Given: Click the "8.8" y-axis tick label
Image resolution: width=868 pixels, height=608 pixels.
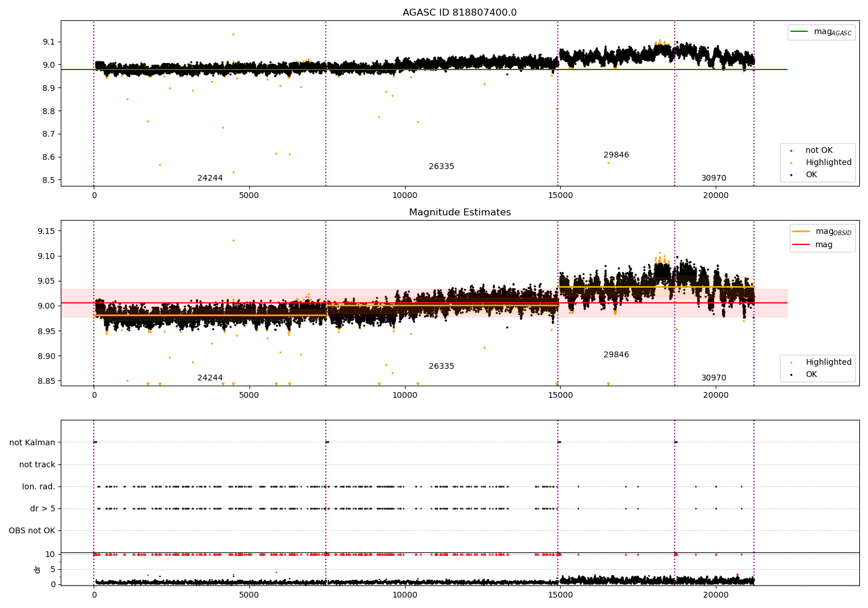Looking at the screenshot, I should pyautogui.click(x=49, y=111).
